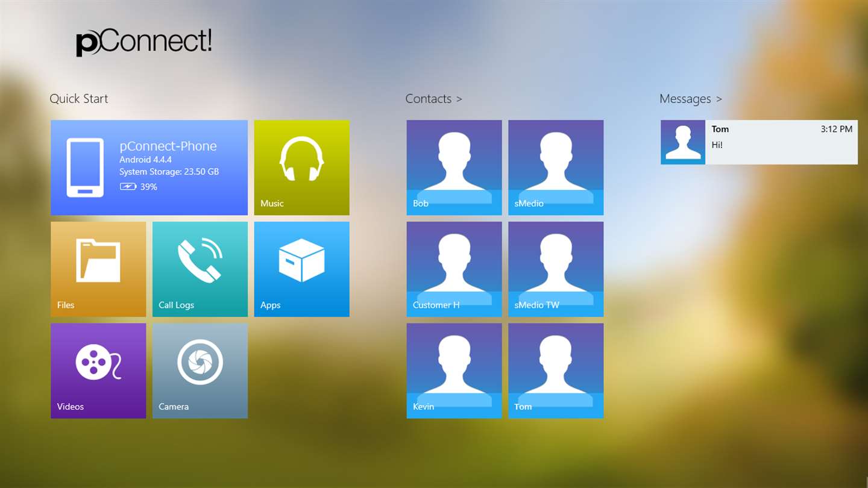
Task: Select the Customer H contact
Action: tap(454, 269)
